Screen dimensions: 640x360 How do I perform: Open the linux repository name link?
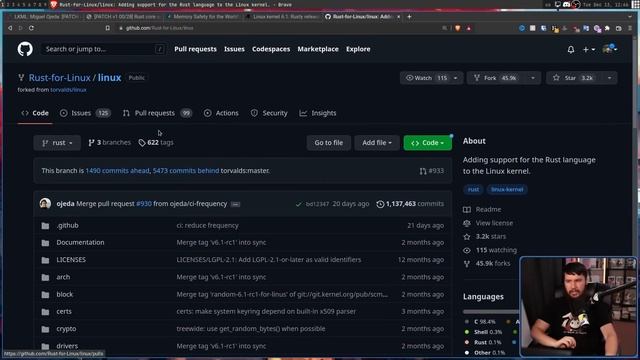click(109, 78)
